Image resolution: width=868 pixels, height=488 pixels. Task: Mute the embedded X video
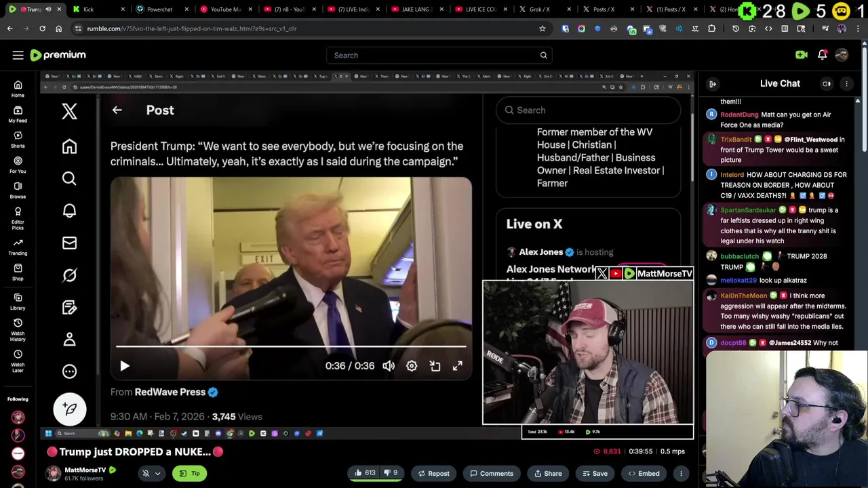click(389, 366)
